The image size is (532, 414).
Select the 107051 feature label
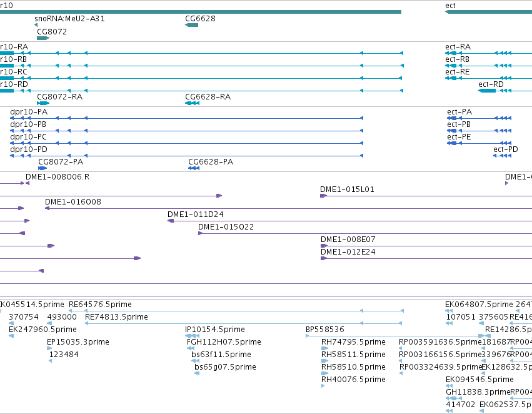click(x=461, y=317)
